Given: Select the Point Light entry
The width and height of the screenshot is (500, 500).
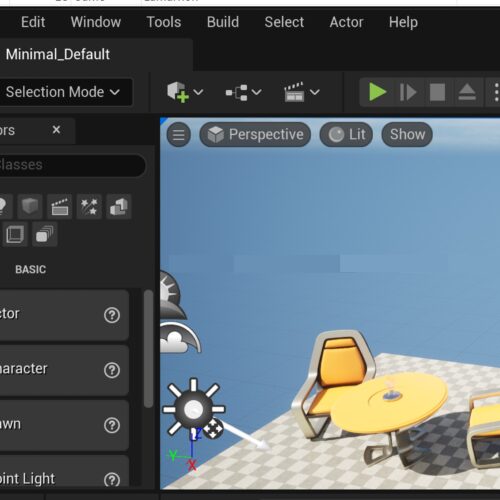Looking at the screenshot, I should (x=64, y=472).
